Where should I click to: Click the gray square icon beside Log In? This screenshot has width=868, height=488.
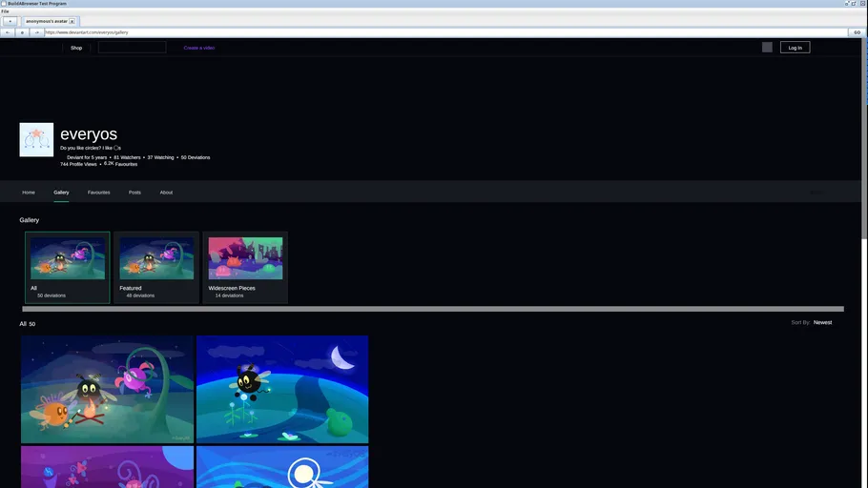(x=767, y=48)
